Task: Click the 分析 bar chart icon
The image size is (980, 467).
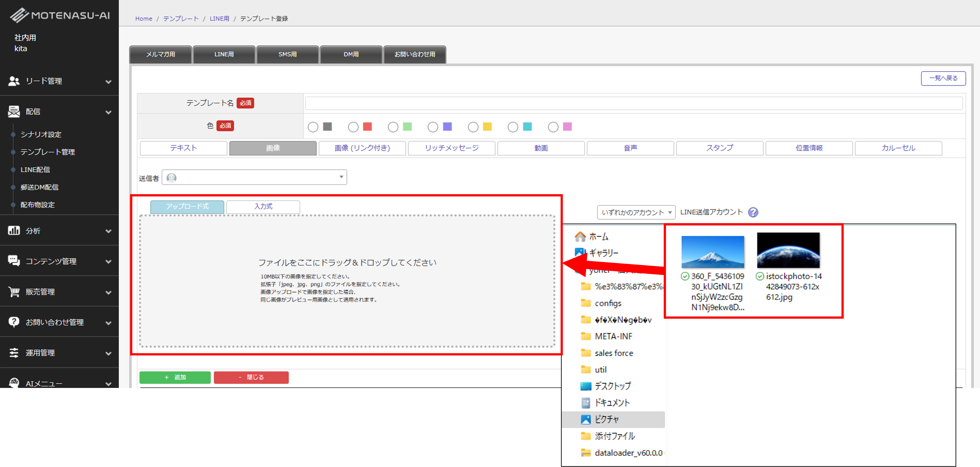Action: (14, 230)
